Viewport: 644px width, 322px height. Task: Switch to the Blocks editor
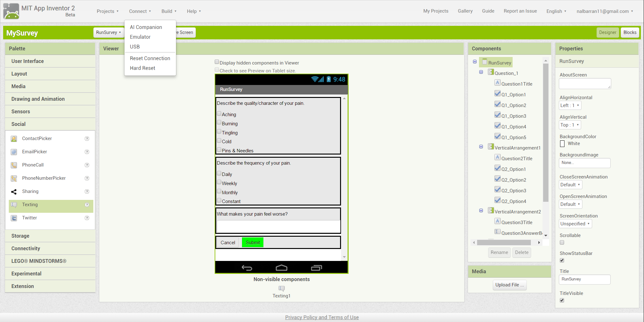[630, 32]
